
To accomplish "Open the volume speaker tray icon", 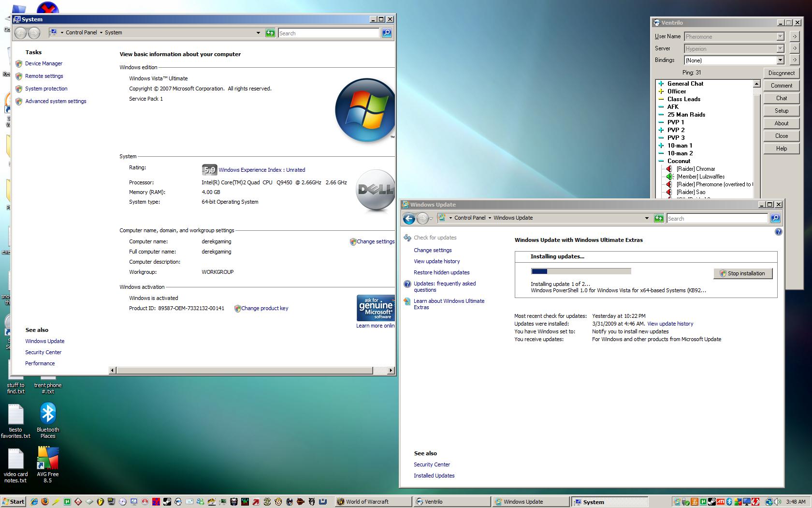I will click(777, 502).
